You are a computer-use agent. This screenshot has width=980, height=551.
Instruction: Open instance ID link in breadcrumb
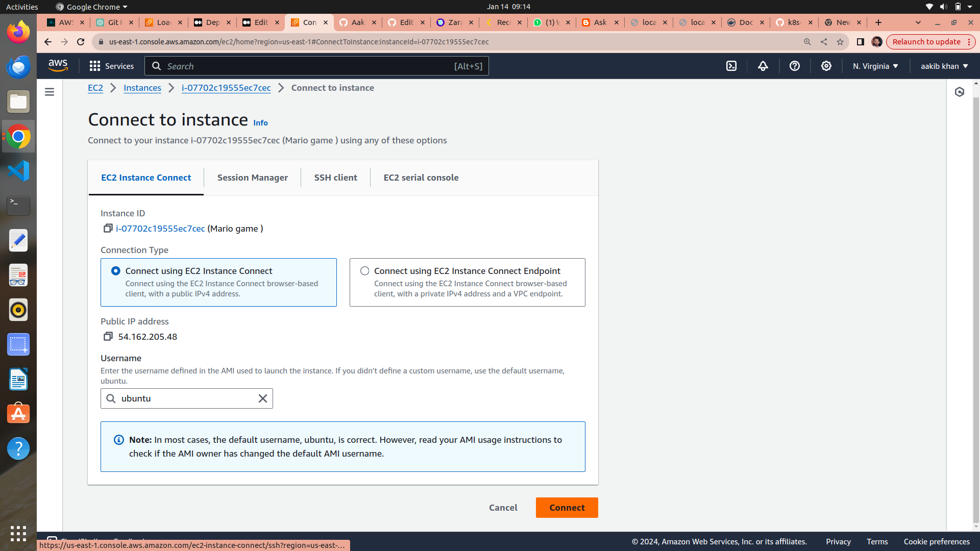(x=226, y=88)
